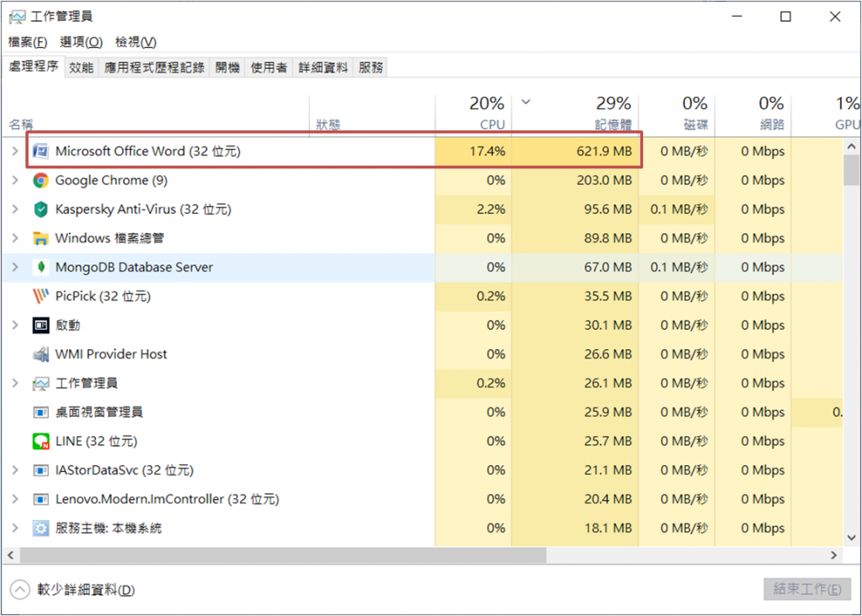Expand the 啟動 process entry
Screen dimensions: 862x616
click(x=15, y=326)
